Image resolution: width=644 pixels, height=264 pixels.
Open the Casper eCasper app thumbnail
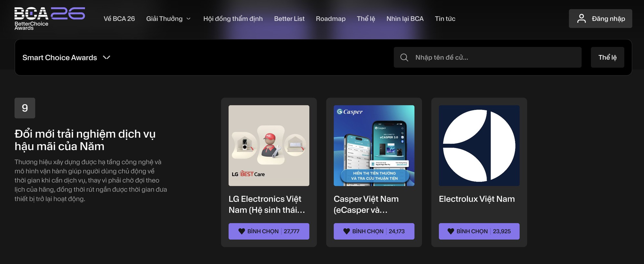click(374, 145)
